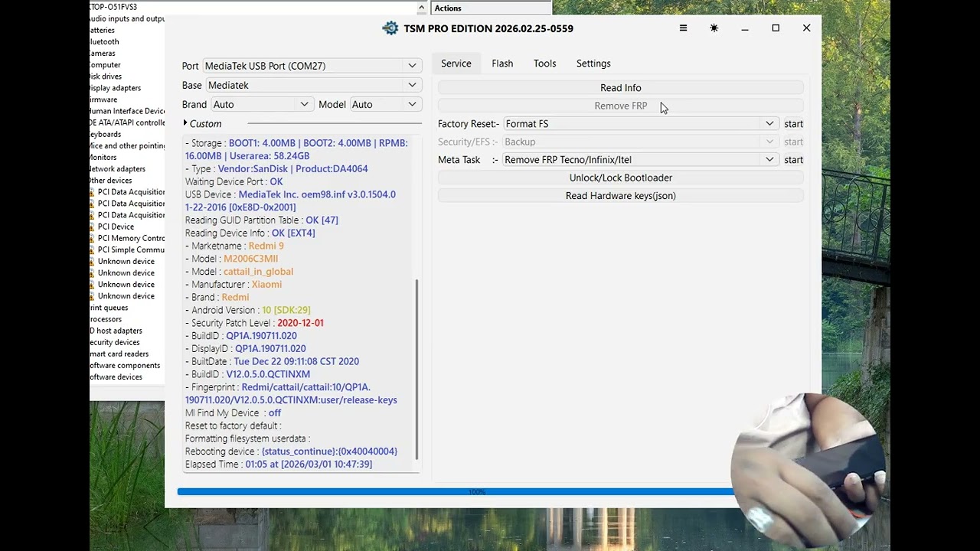Click Unlock/Lock Bootloader button
The width and height of the screenshot is (980, 551).
621,178
